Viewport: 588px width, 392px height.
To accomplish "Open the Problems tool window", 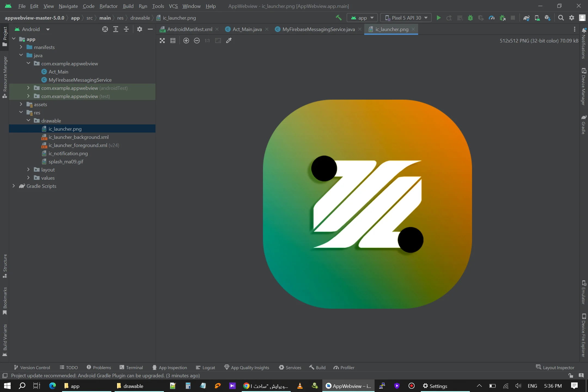I will pyautogui.click(x=99, y=367).
